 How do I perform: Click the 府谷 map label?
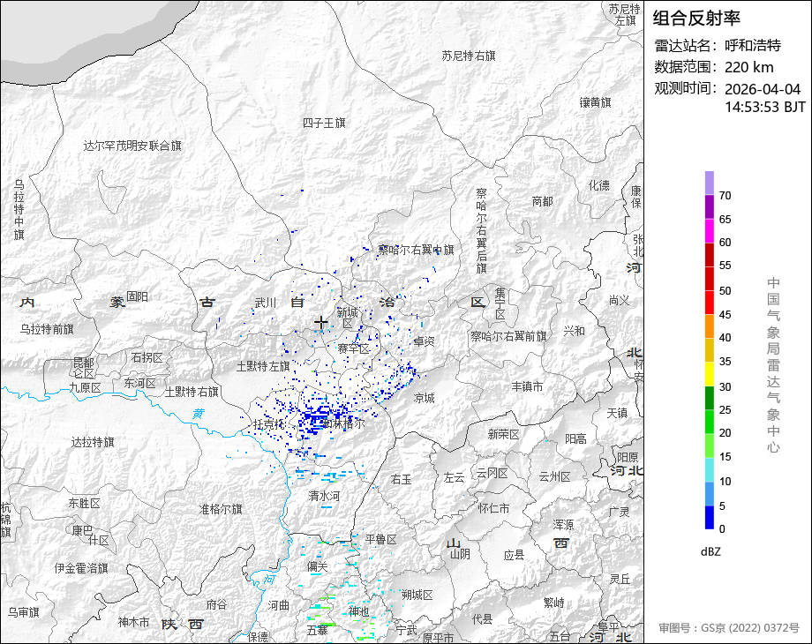(x=216, y=604)
